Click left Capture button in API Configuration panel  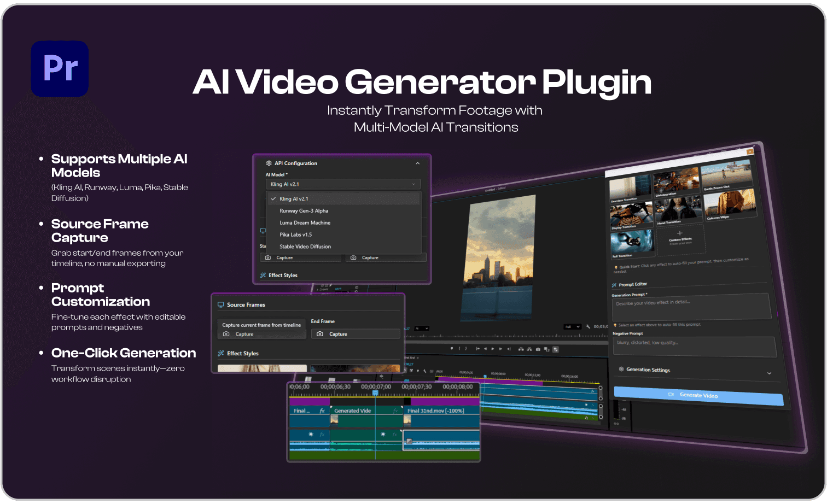point(300,257)
